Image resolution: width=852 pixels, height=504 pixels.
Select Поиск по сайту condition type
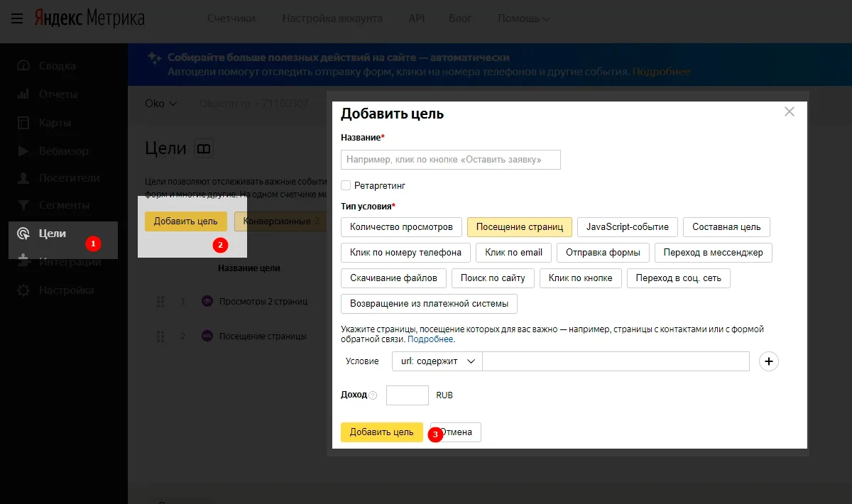(x=493, y=278)
